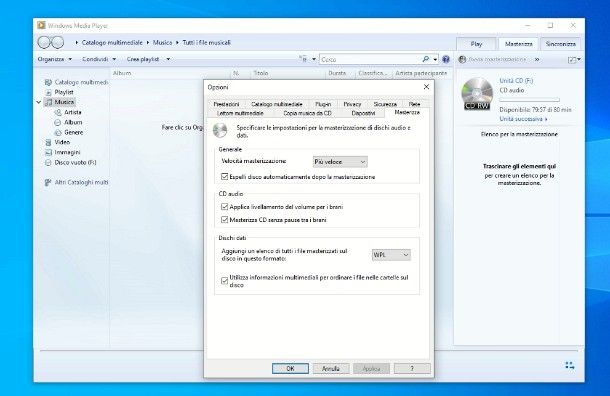The image size is (610, 396).
Task: Switch to now playing mode icon
Action: (570, 365)
